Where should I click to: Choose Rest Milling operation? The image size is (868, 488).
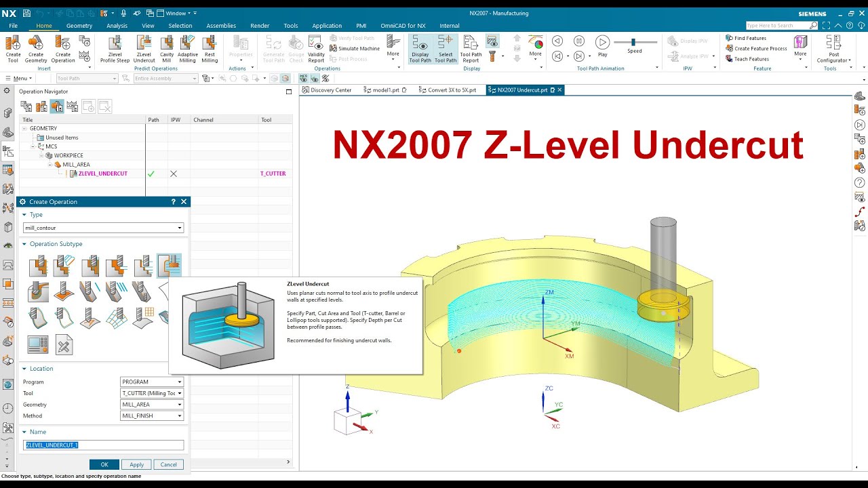coord(210,49)
